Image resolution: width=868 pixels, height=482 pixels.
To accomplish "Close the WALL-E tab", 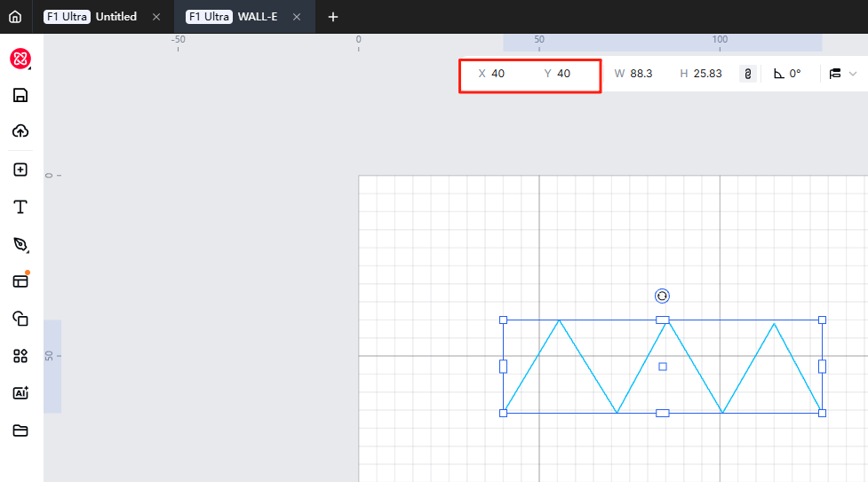I will (x=297, y=17).
